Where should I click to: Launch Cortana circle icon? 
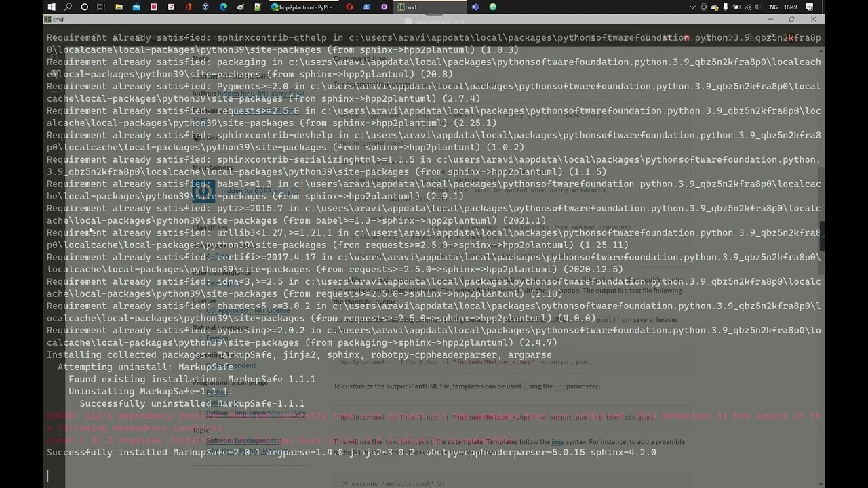point(85,7)
